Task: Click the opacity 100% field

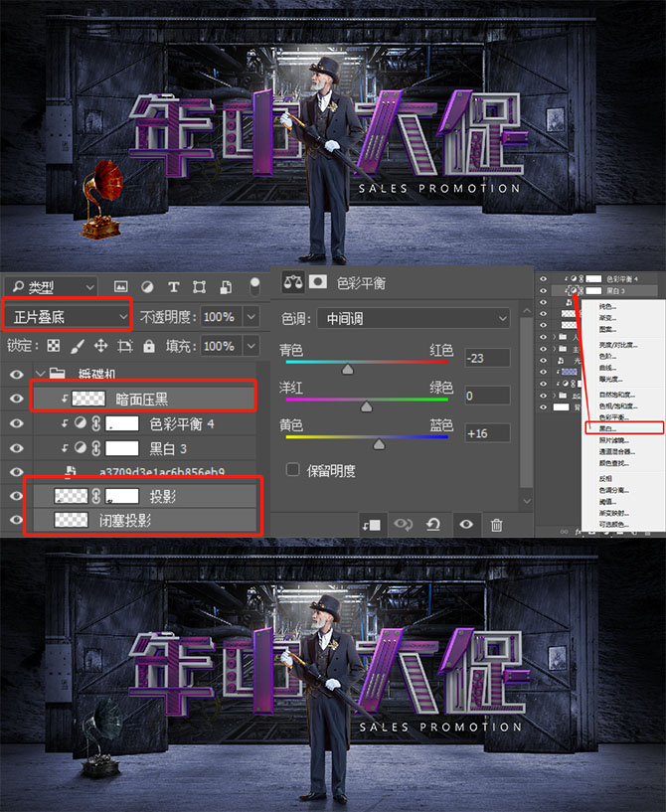Action: [x=222, y=316]
